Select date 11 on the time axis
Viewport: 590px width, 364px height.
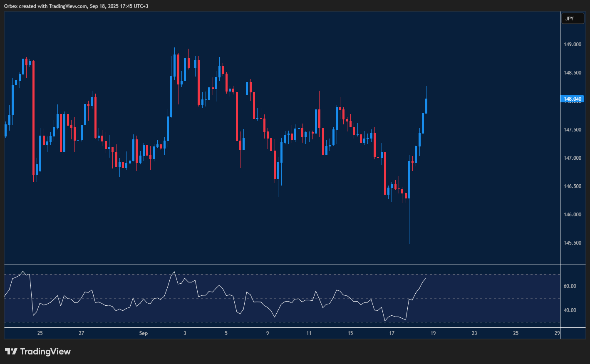[309, 333]
